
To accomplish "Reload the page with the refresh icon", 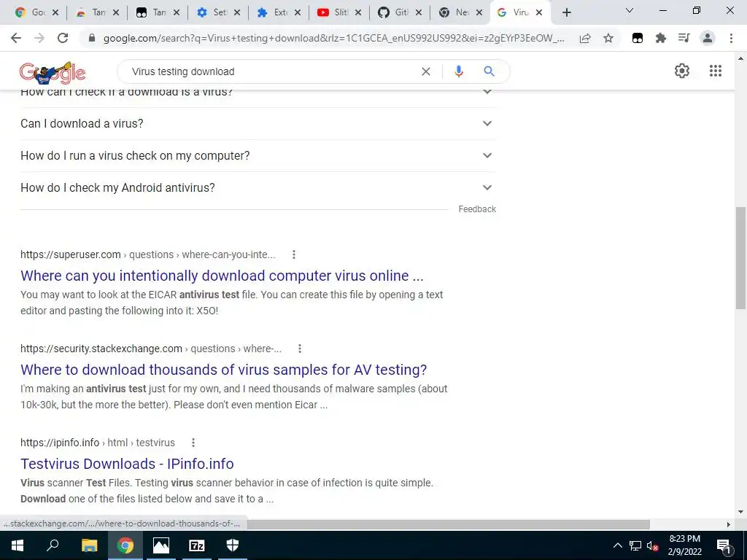I will pos(63,38).
